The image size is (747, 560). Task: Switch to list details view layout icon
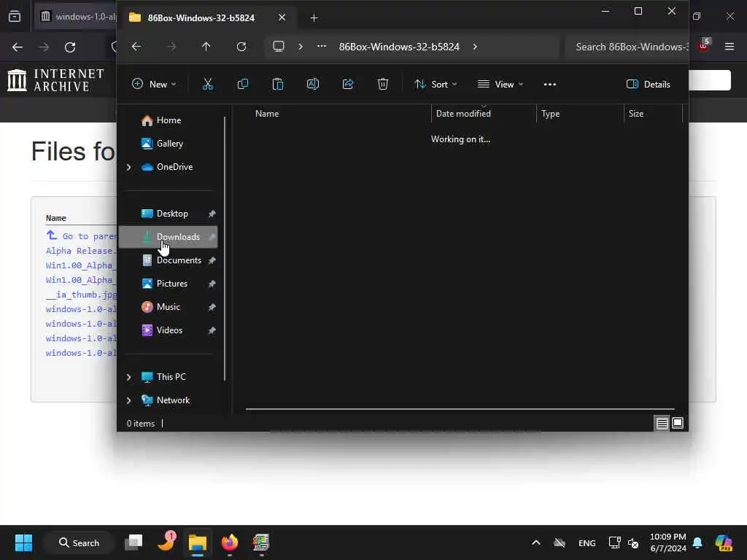[x=662, y=423]
